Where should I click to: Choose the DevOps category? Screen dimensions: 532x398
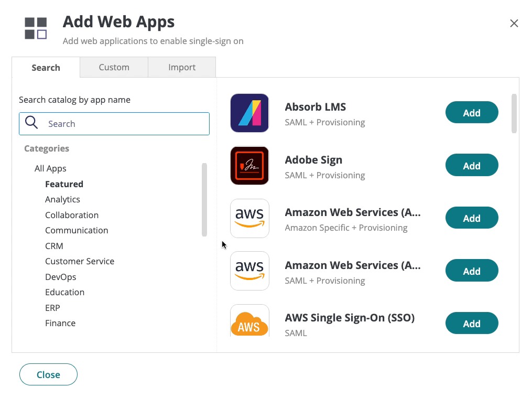click(60, 277)
